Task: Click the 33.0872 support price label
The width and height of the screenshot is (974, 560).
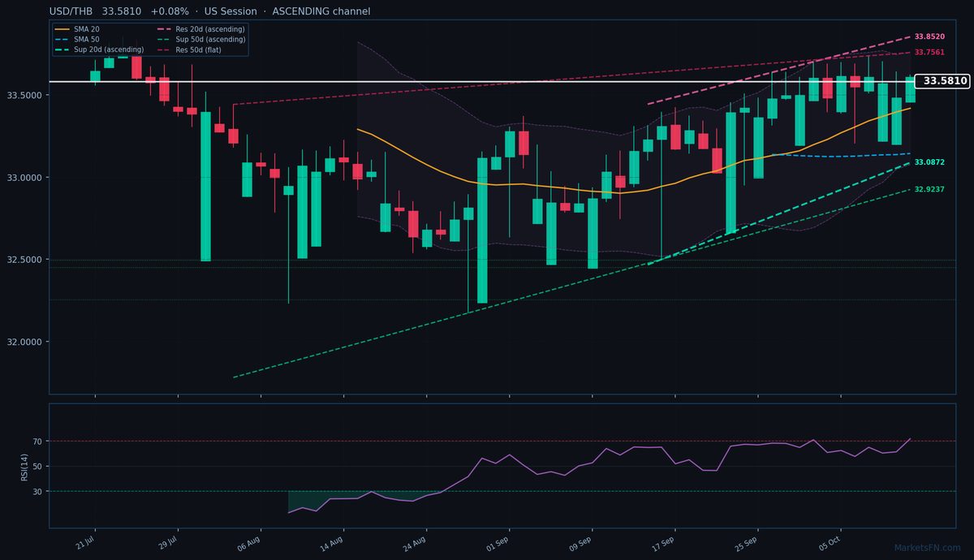Action: point(929,162)
